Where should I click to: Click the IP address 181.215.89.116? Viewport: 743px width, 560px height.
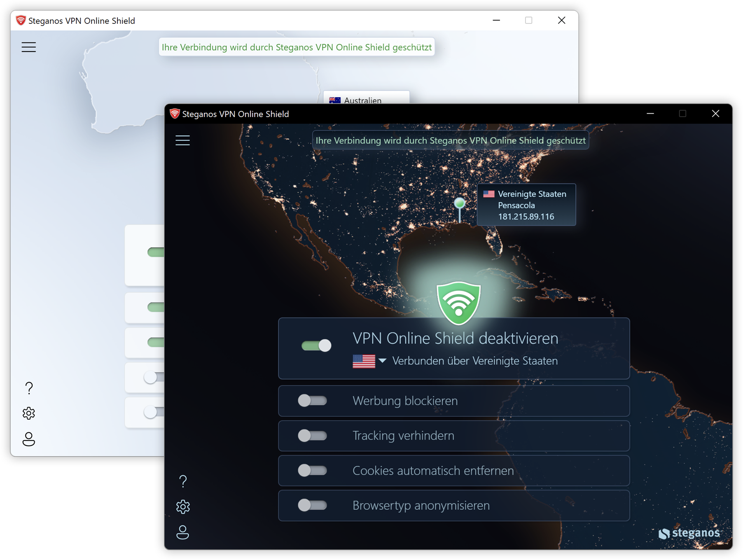526,217
